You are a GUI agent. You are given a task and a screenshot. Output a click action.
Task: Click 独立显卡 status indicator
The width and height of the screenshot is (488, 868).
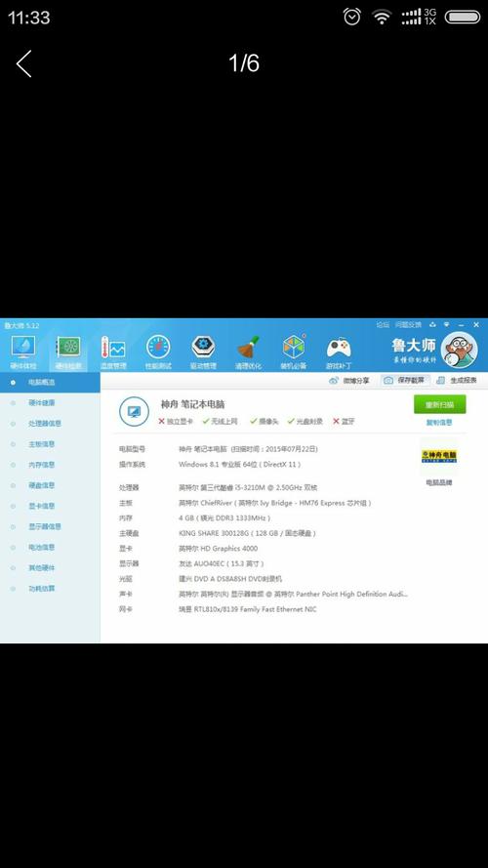click(x=176, y=421)
